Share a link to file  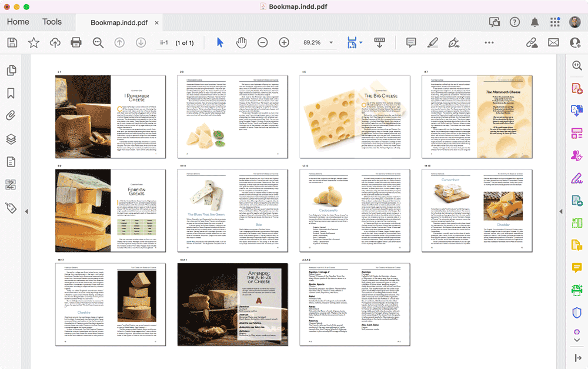(532, 42)
